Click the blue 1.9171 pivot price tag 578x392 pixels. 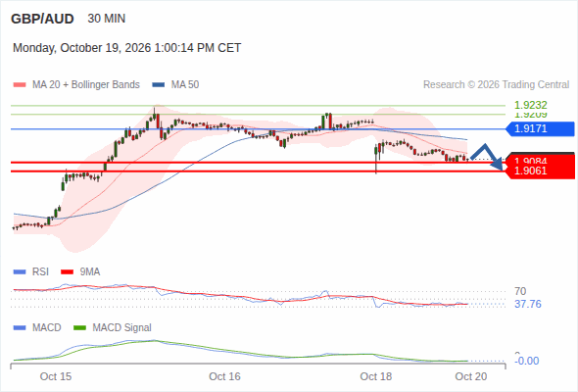(541, 128)
